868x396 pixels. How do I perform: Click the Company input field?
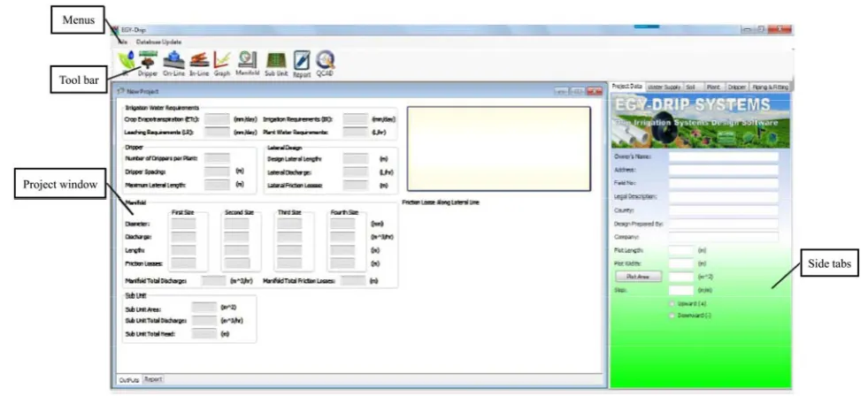(724, 237)
